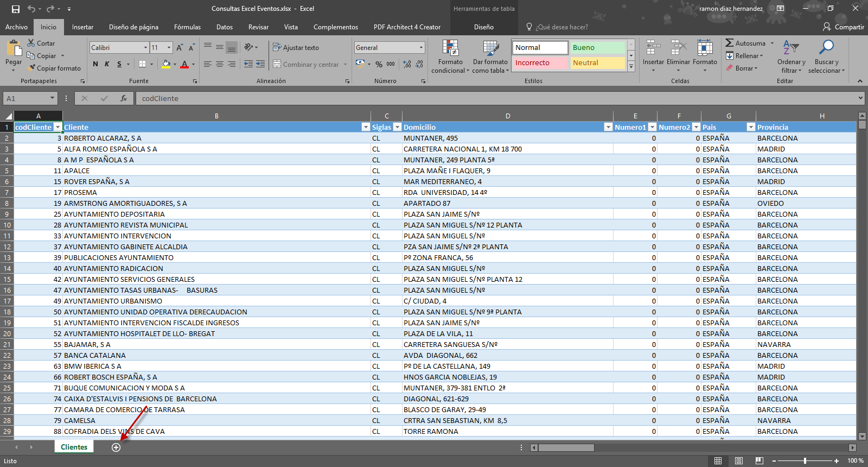868x467 pixels.
Task: Toggle underline S formatting
Action: [x=119, y=64]
